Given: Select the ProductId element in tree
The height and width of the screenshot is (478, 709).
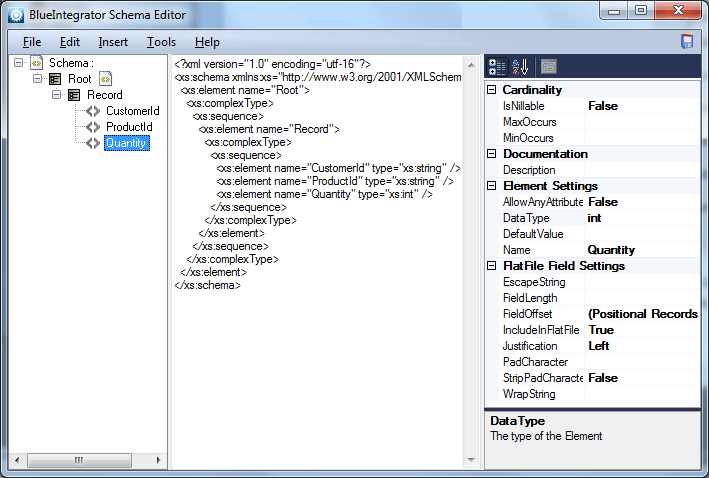Looking at the screenshot, I should (129, 127).
